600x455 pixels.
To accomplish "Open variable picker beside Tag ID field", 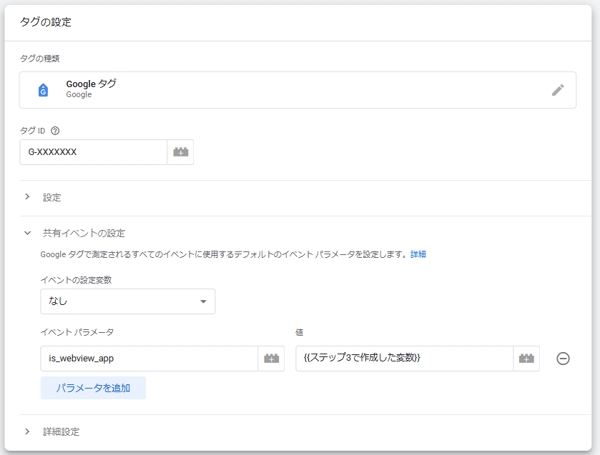I will (x=180, y=152).
